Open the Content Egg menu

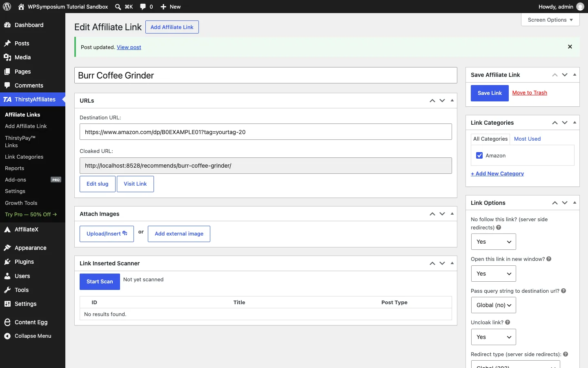tap(33, 322)
